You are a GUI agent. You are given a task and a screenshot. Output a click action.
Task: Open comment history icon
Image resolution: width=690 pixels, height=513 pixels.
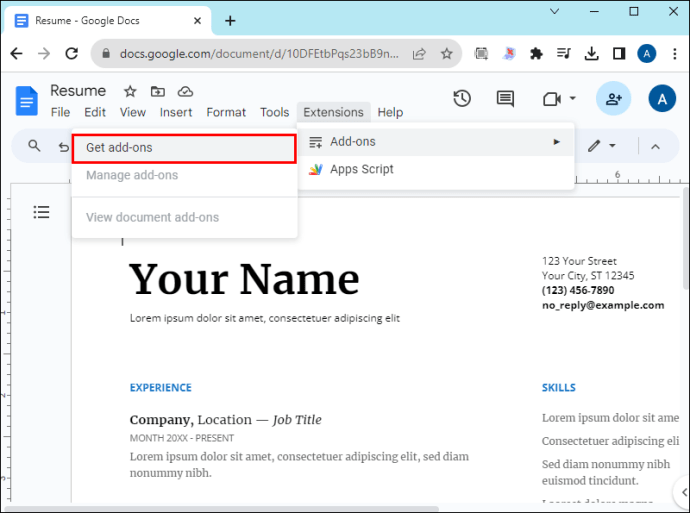(505, 99)
